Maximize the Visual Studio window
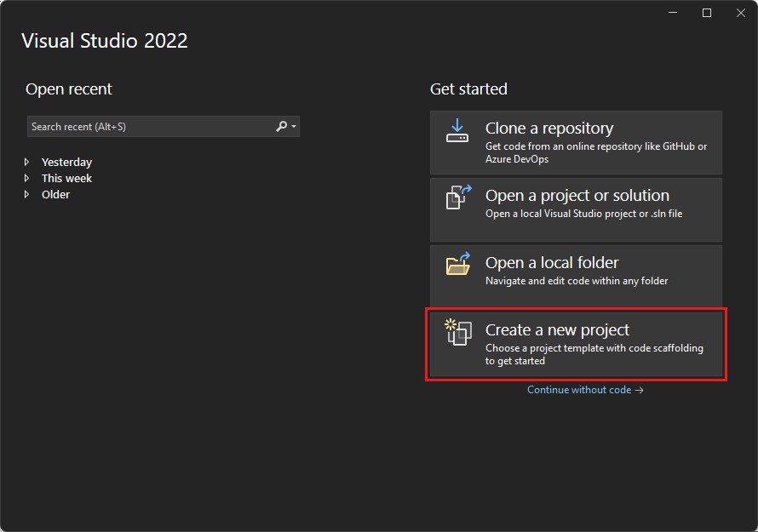The width and height of the screenshot is (758, 532). (x=706, y=12)
